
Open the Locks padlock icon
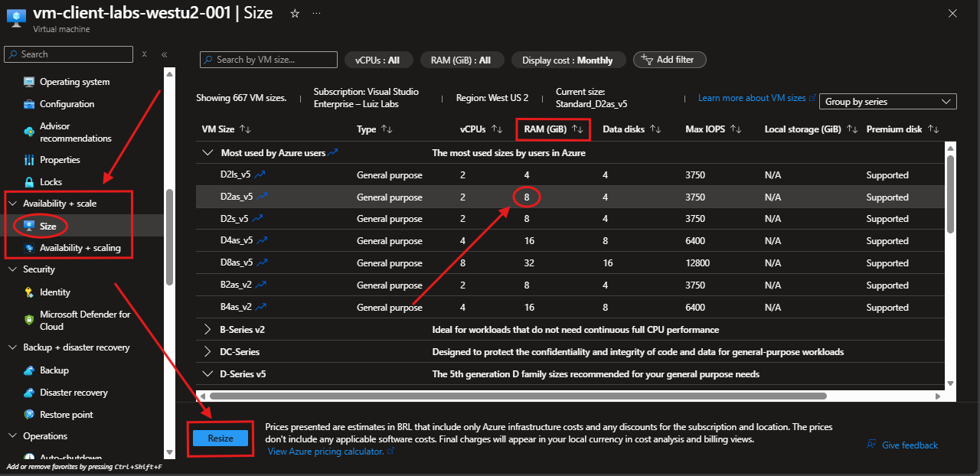29,182
